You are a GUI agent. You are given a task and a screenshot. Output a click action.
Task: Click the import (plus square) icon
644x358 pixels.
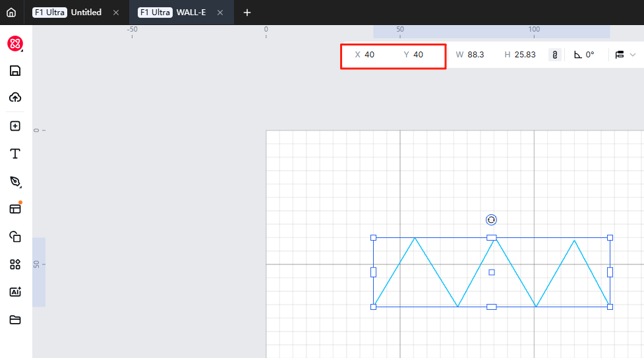point(15,126)
